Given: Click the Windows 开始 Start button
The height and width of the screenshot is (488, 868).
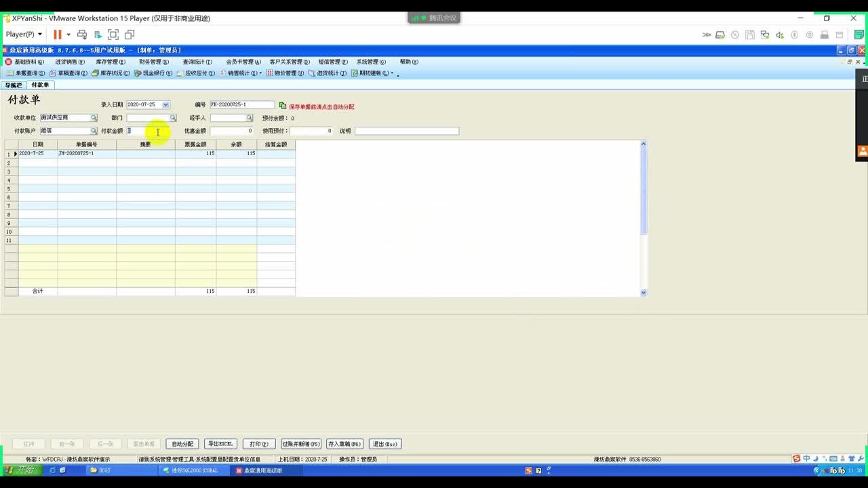Looking at the screenshot, I should [20, 470].
